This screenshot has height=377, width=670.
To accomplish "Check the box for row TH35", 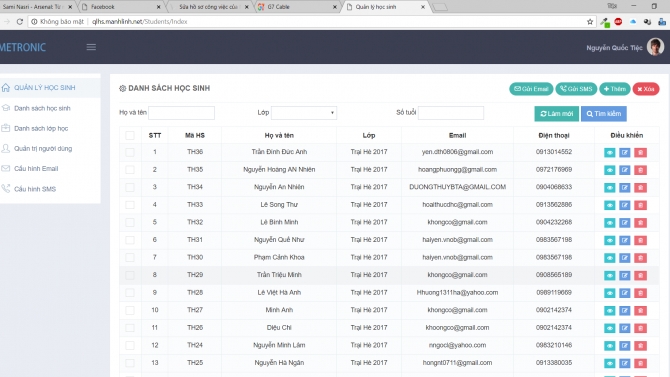I will pyautogui.click(x=130, y=170).
